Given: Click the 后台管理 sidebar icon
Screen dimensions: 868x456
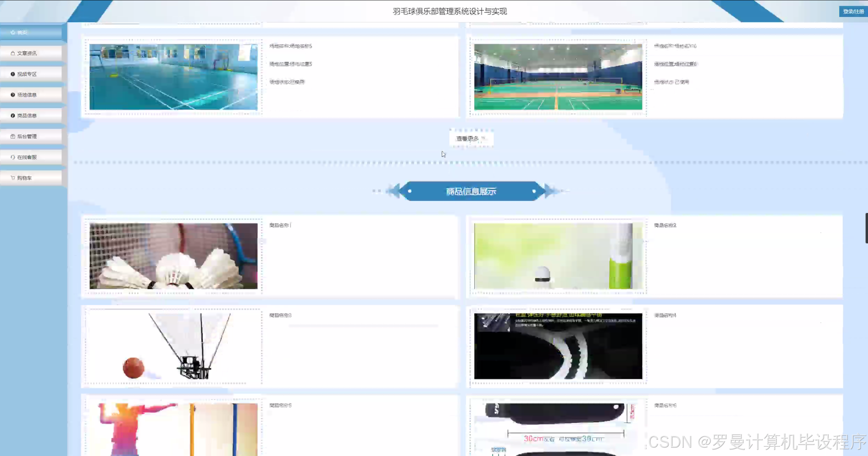Looking at the screenshot, I should tap(13, 136).
